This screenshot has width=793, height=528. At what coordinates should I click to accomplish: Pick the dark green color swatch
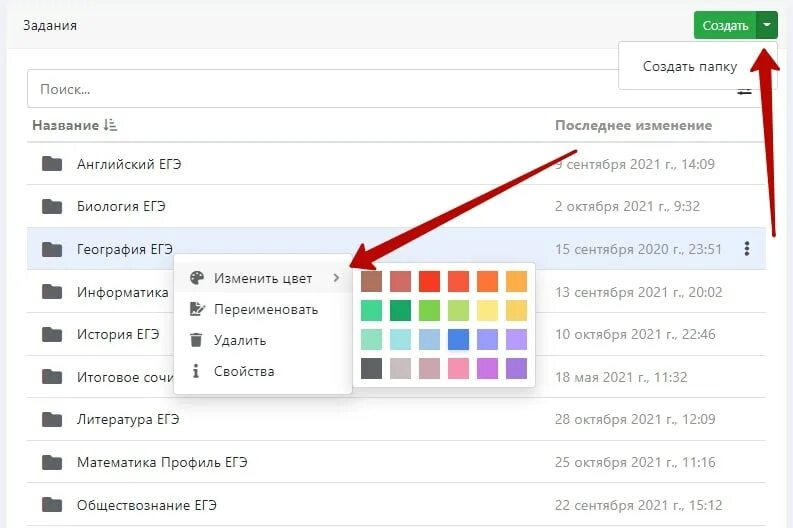(x=401, y=311)
